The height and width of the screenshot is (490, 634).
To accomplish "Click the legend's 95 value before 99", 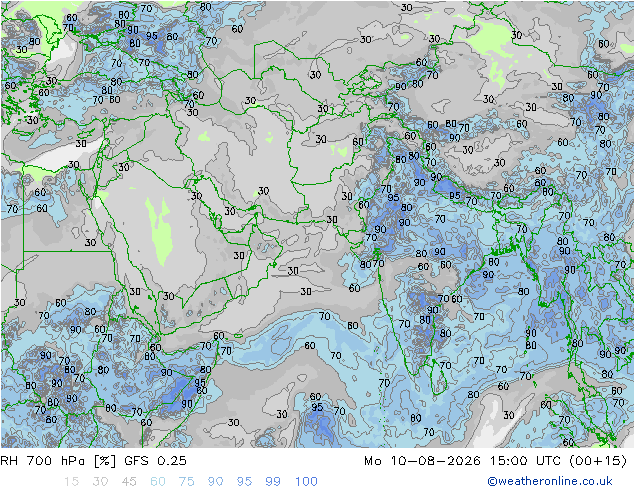I will (x=244, y=482).
